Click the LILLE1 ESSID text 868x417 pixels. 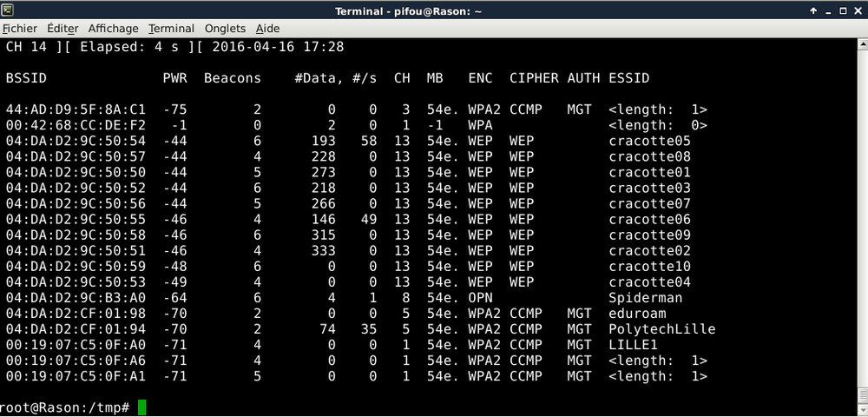634,345
